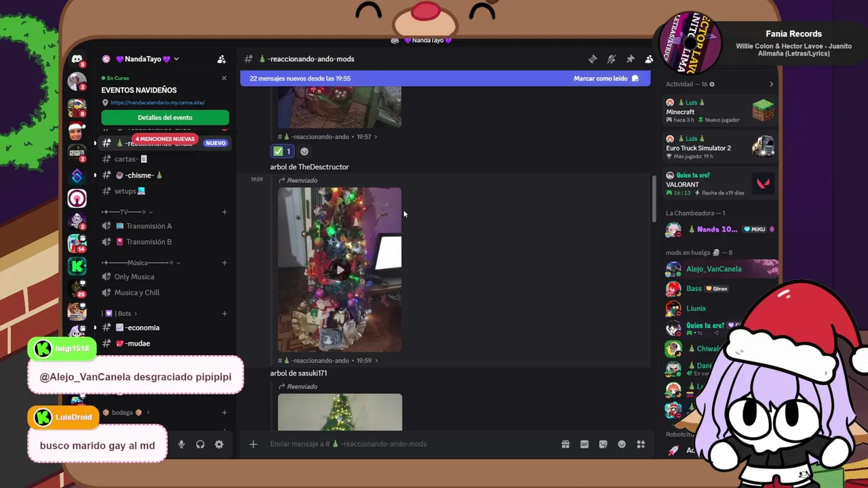Open server icon with 25 badge
868x488 pixels.
(77, 289)
